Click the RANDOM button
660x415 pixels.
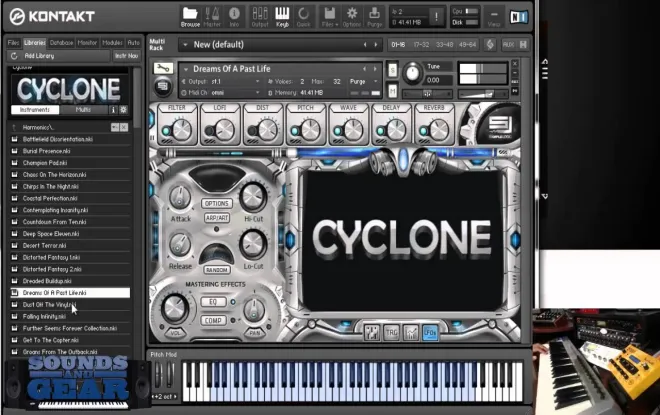coord(217,270)
